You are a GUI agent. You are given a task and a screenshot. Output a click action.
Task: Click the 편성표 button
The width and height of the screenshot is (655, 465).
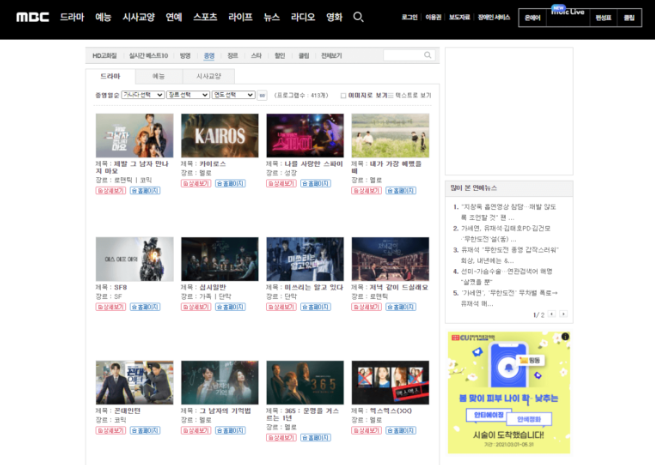point(603,18)
